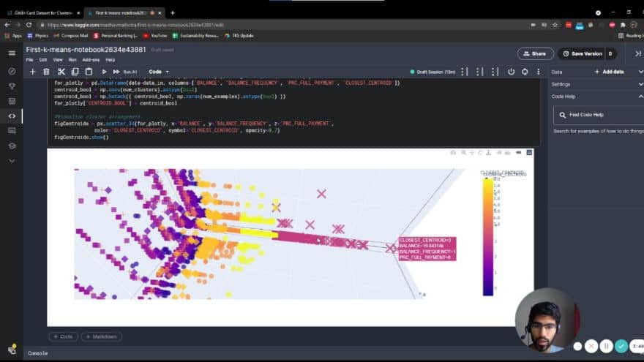Open the File menu

[x=29, y=60]
